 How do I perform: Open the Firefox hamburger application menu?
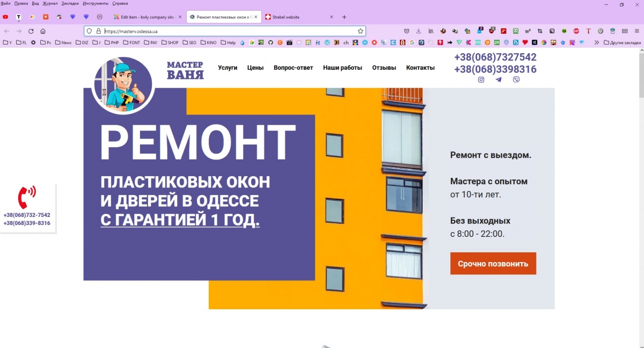(x=636, y=31)
